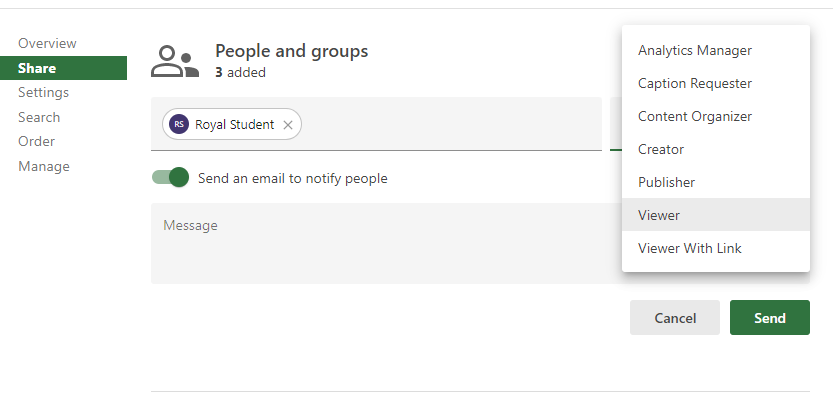Select the Creator role option
The image size is (833, 409).
pyautogui.click(x=661, y=149)
